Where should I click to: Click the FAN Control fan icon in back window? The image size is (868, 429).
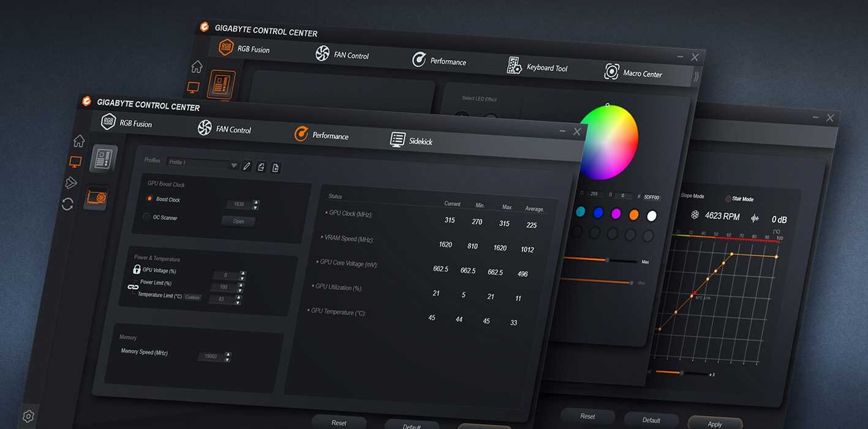(322, 53)
